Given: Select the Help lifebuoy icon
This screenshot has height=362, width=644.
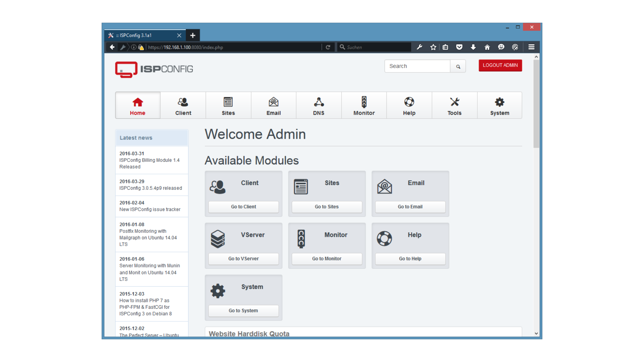Looking at the screenshot, I should pos(409,102).
